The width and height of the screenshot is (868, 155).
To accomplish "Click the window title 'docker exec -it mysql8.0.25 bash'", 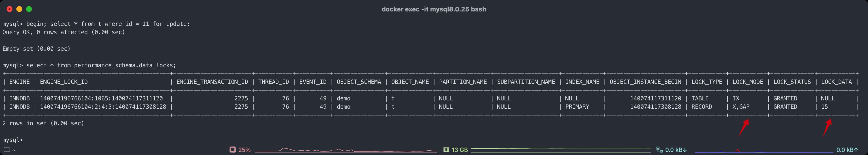I will pos(434,9).
